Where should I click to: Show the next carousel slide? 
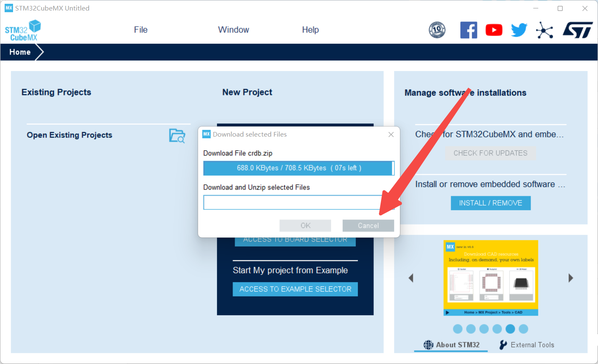tap(571, 278)
